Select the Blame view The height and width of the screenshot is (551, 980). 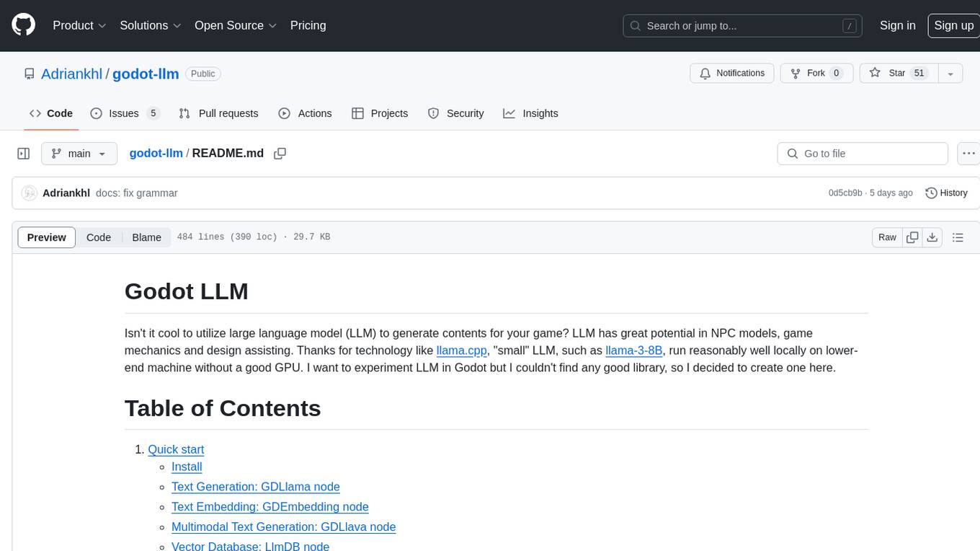tap(147, 237)
